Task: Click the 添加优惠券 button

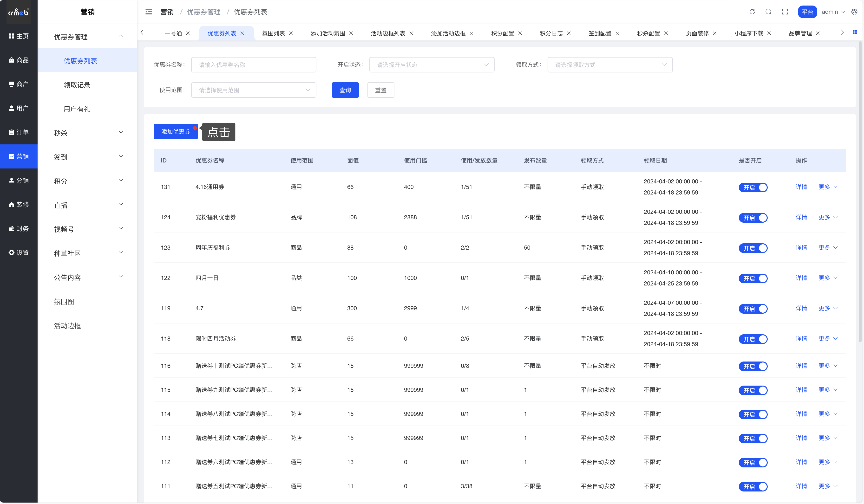Action: pos(175,132)
